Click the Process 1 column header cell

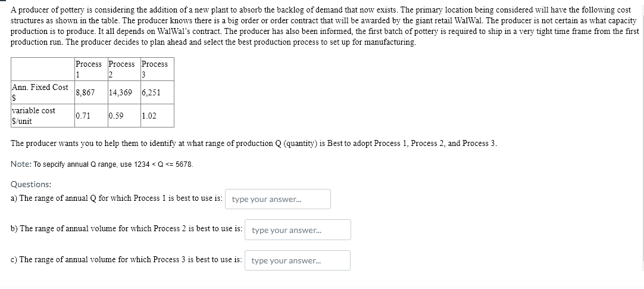pos(89,69)
